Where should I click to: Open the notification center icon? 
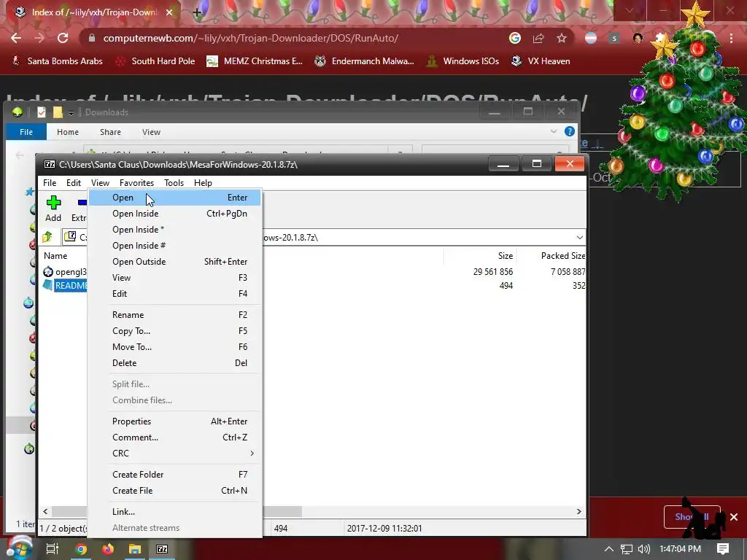point(723,549)
